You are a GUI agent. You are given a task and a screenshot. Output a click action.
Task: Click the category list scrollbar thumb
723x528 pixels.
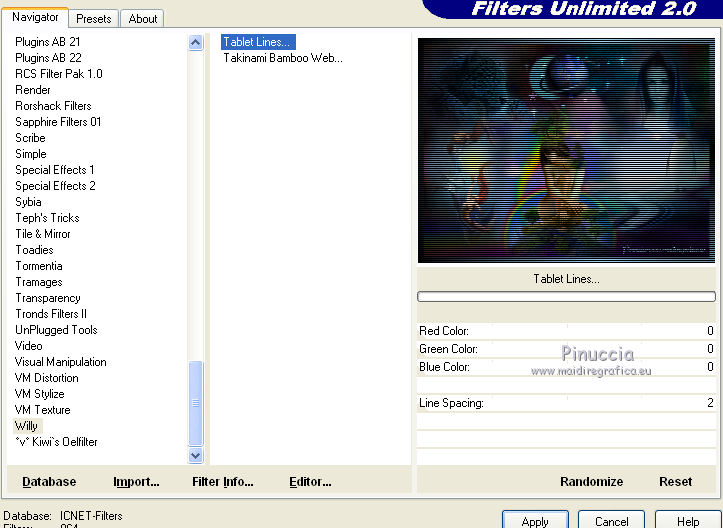click(x=196, y=403)
